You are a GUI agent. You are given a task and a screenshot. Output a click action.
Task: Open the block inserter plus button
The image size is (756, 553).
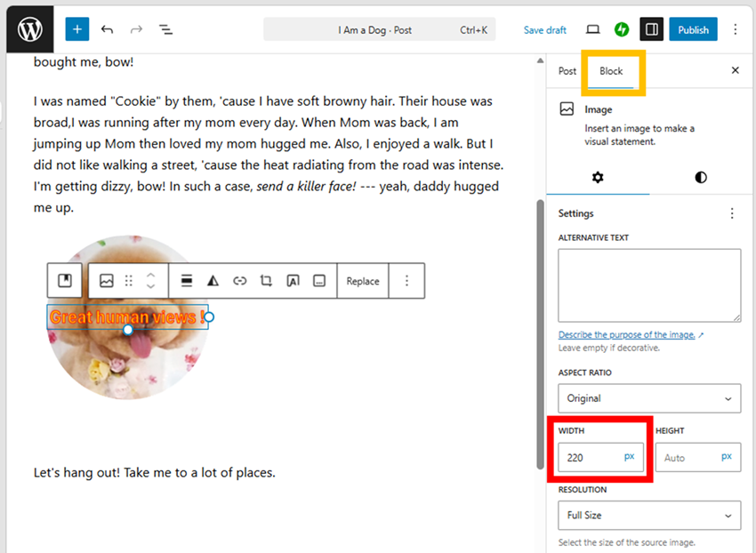[77, 29]
